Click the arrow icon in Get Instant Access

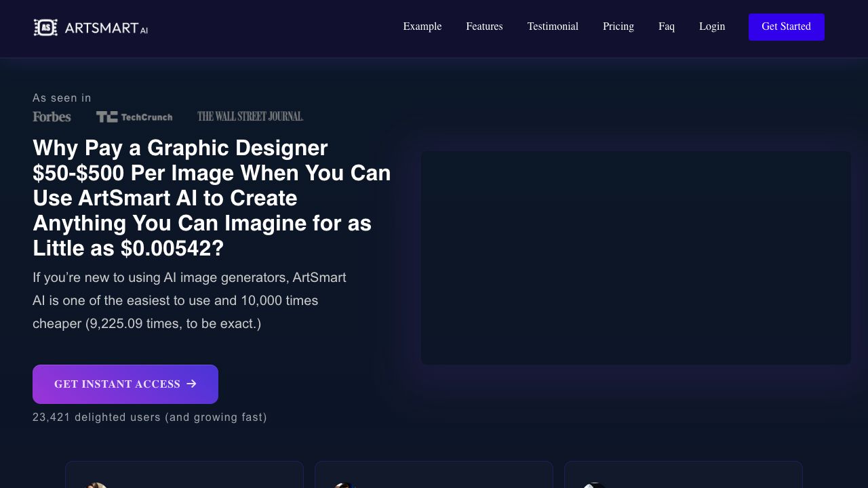tap(191, 384)
